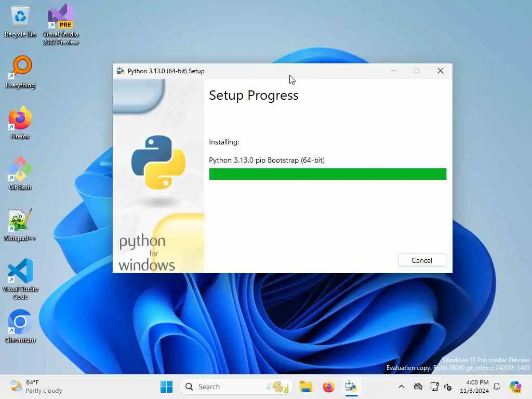Open the clock and date flyout
This screenshot has width=532, height=399.
(474, 387)
